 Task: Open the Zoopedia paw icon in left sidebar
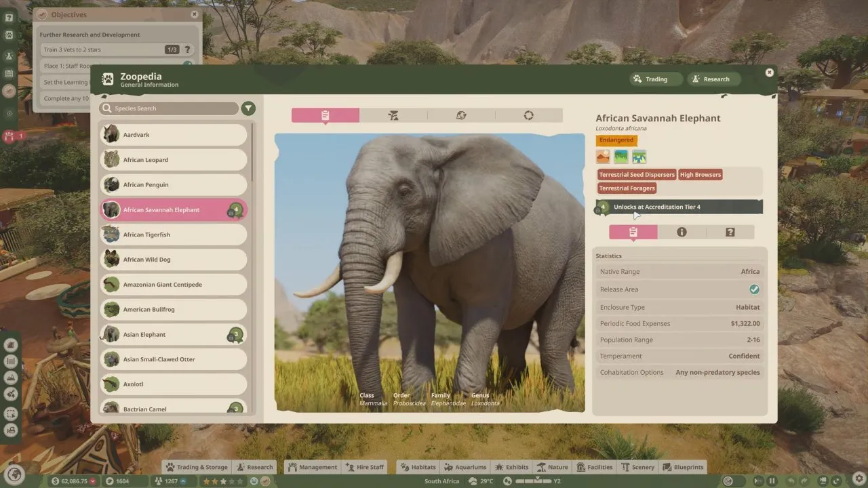pyautogui.click(x=9, y=35)
